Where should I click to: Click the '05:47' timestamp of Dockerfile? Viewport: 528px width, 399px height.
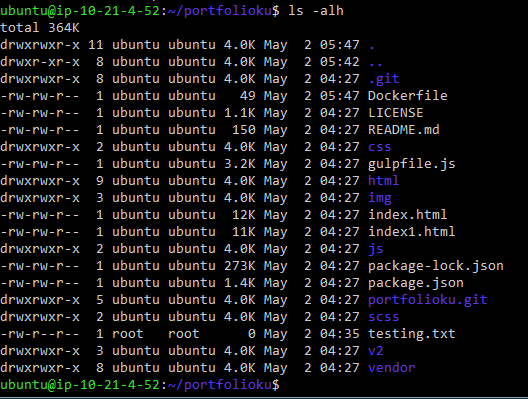[339, 96]
